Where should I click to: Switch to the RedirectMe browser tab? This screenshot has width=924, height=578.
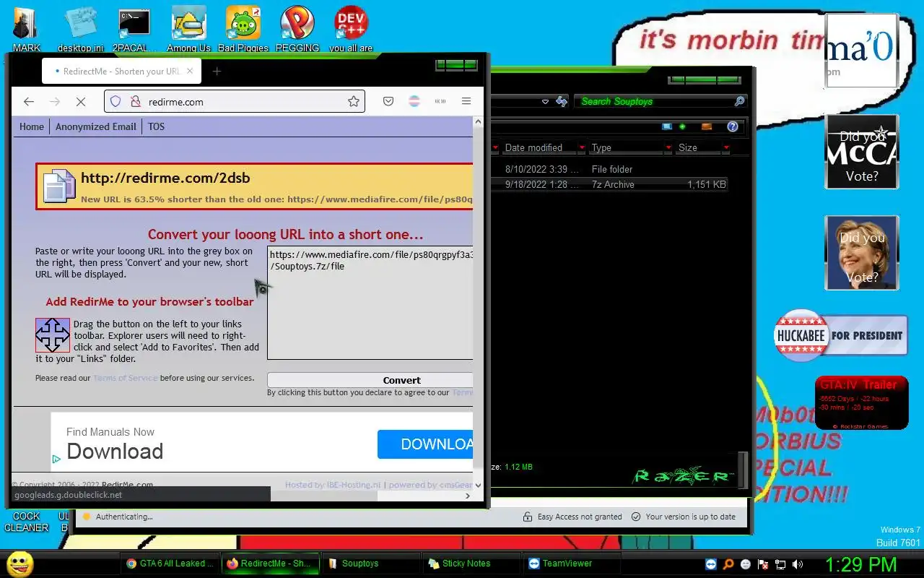(121, 71)
